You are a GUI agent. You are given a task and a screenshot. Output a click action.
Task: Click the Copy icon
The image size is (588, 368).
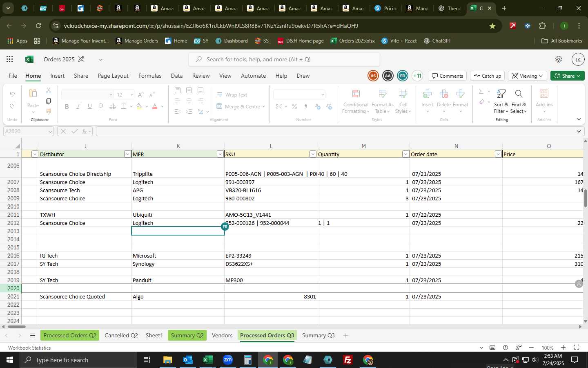49,101
